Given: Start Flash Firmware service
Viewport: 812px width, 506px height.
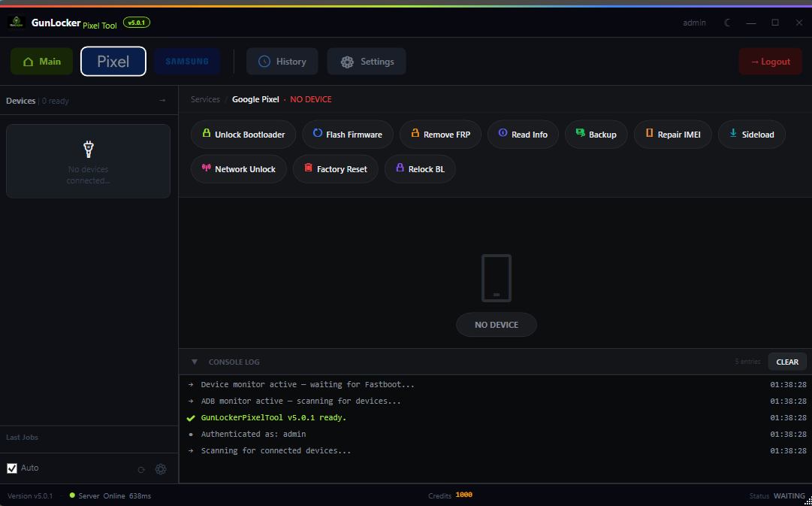Looking at the screenshot, I should tap(348, 135).
